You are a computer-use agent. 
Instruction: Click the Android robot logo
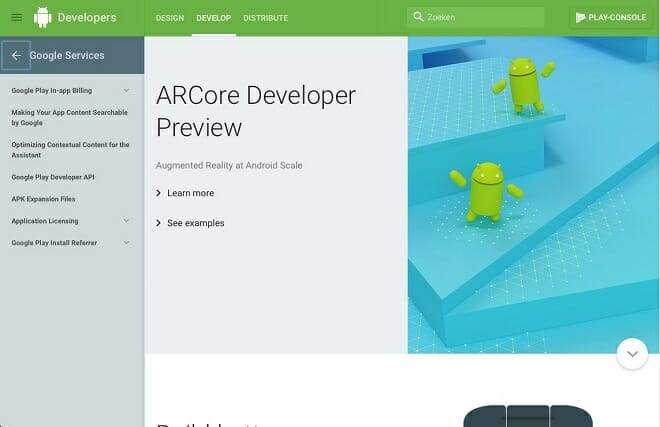pyautogui.click(x=43, y=18)
